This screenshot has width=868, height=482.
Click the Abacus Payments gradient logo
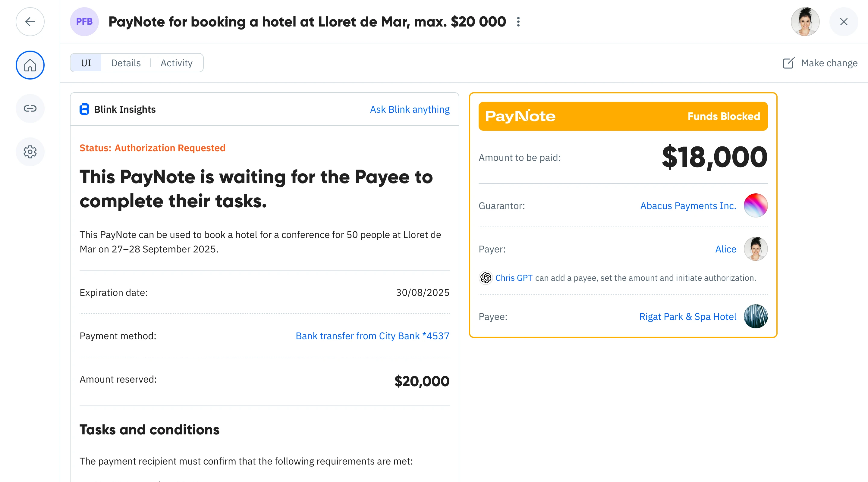click(756, 205)
